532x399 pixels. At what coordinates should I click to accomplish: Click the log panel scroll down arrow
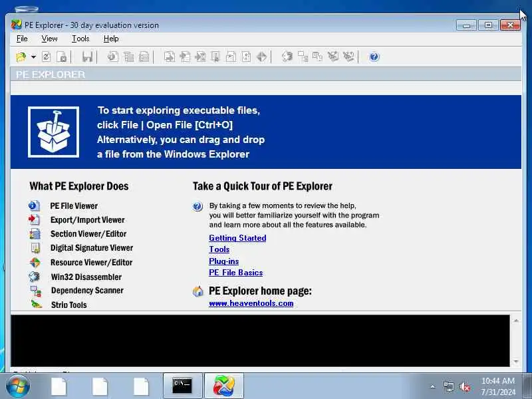pyautogui.click(x=516, y=362)
